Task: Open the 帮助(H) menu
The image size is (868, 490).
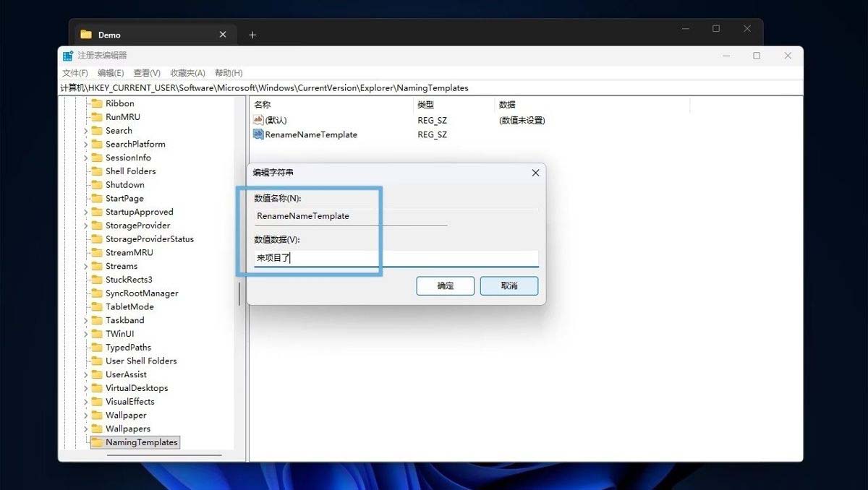Action: coord(229,73)
